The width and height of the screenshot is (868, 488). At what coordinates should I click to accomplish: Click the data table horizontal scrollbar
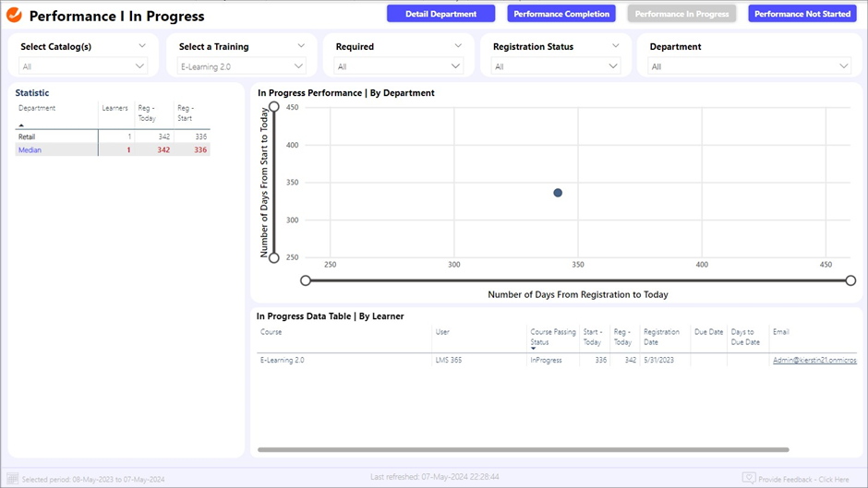(523, 450)
